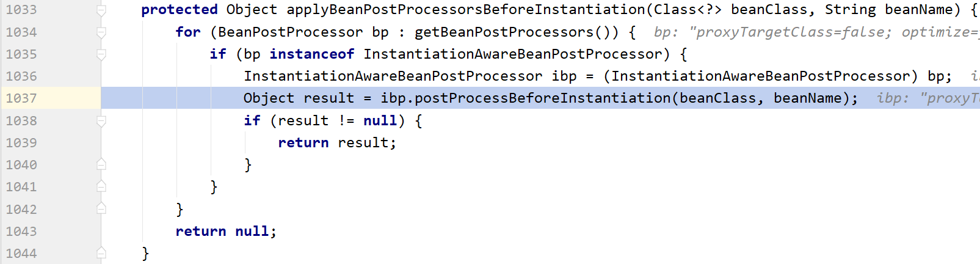Viewport: 980px width, 264px height.
Task: Click the bp inline debug value hint
Action: pos(816,32)
